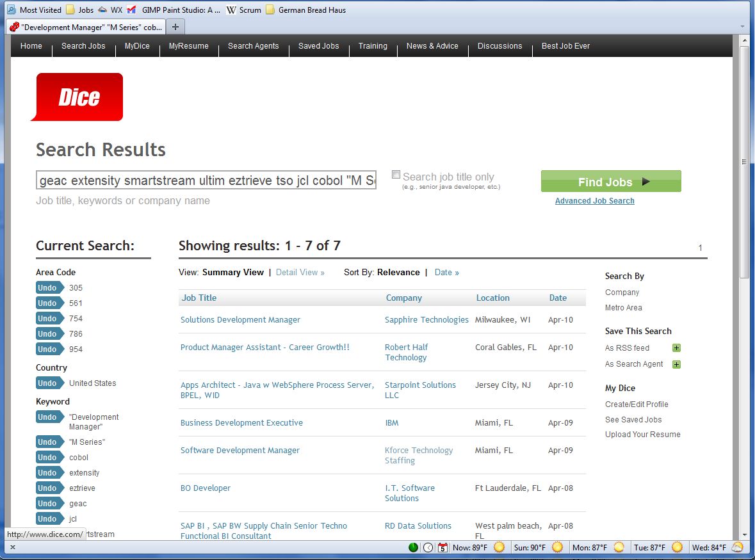The width and height of the screenshot is (755, 560).
Task: Click the clock icon in status bar
Action: tap(428, 547)
